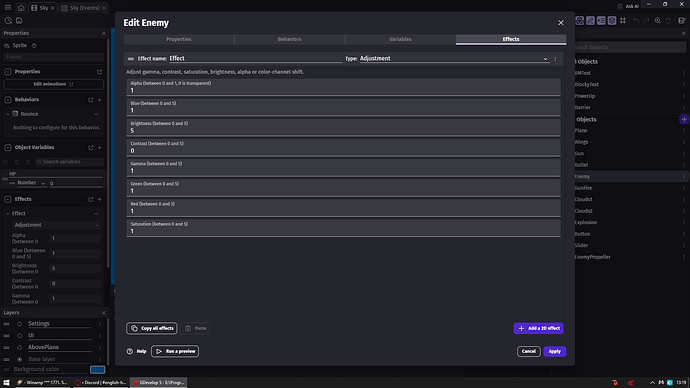Viewport: 690px width, 388px height.
Task: Click the Sprite help icon
Action: pos(34,46)
